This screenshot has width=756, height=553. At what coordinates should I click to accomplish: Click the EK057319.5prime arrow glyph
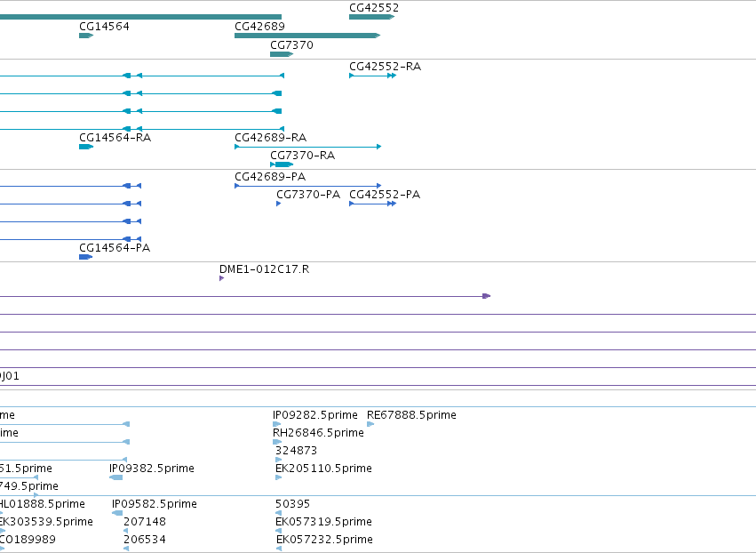click(x=278, y=531)
